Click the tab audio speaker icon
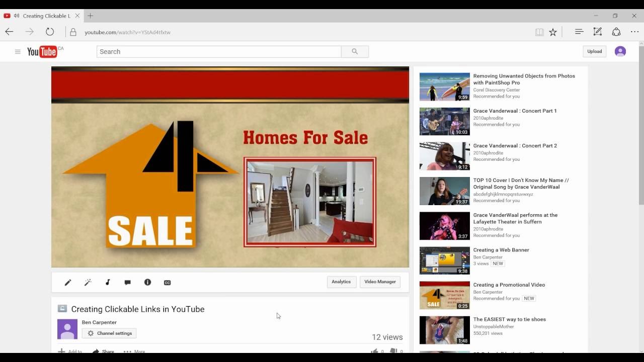 [x=17, y=16]
